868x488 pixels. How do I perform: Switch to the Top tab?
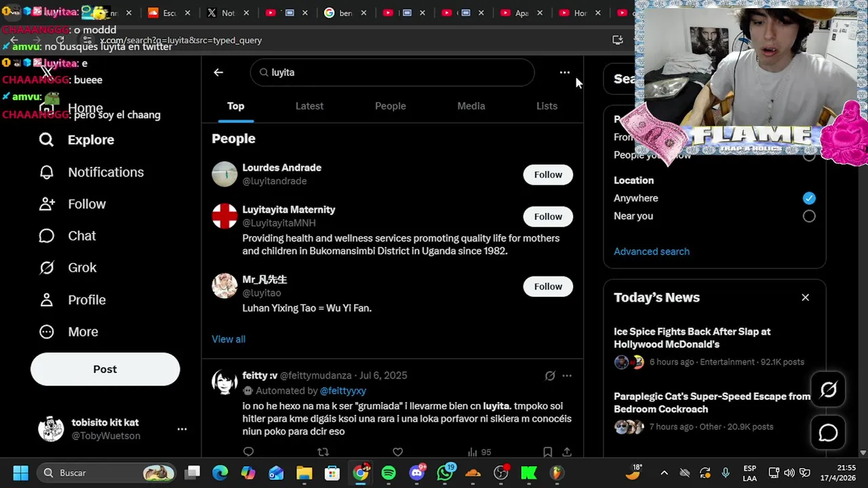click(236, 106)
